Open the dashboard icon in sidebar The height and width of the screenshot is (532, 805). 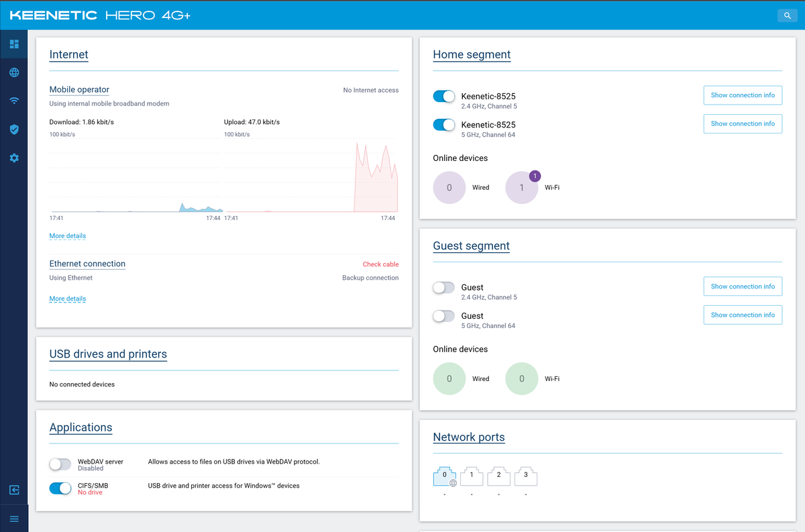(14, 44)
